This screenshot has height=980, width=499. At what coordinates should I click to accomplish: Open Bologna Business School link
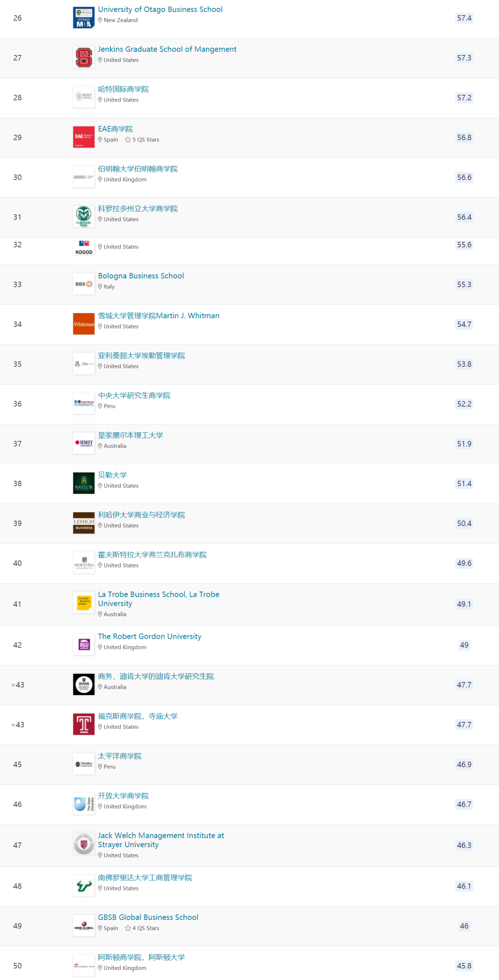pos(141,276)
